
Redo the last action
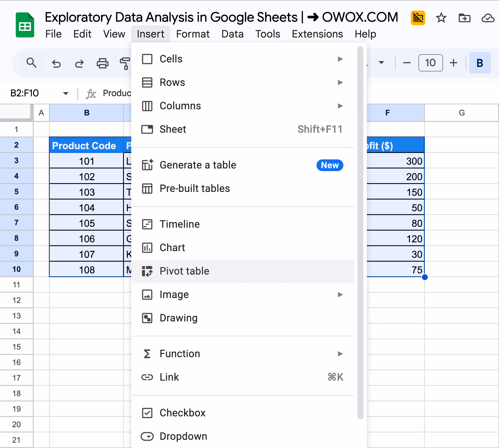click(x=79, y=63)
